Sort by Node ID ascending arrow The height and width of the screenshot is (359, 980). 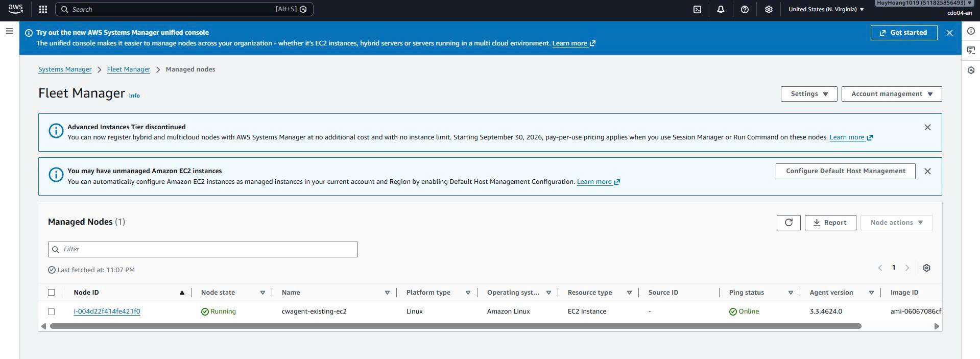[182, 293]
